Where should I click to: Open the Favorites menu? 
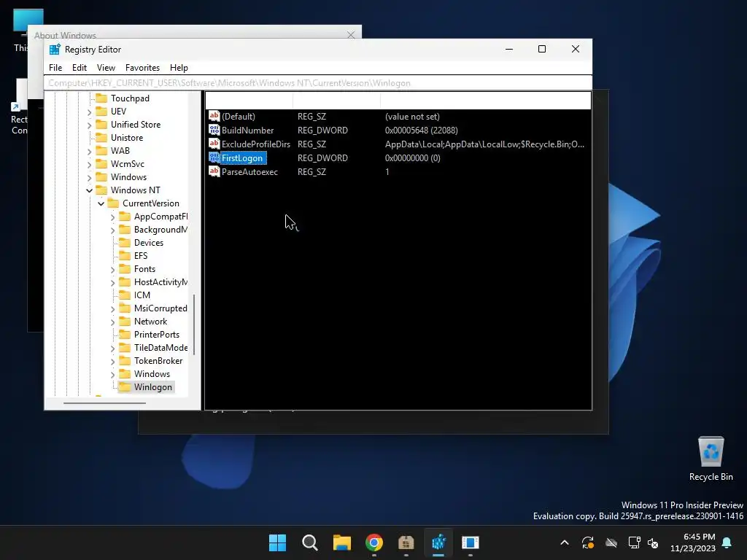pyautogui.click(x=142, y=68)
